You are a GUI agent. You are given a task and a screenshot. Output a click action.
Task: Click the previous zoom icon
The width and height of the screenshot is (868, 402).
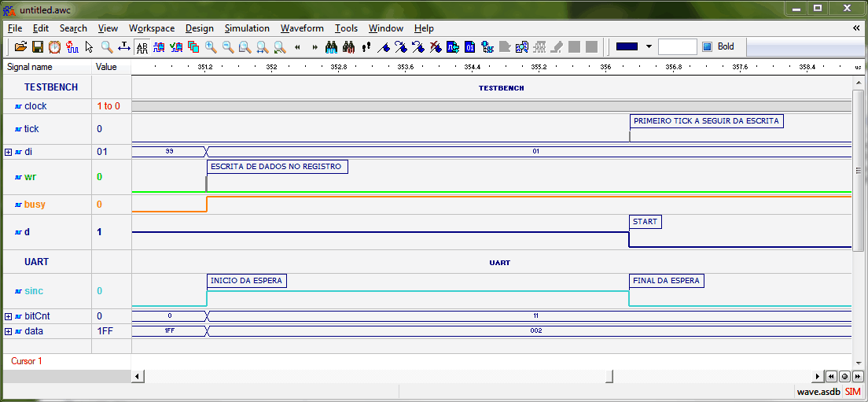pos(280,47)
